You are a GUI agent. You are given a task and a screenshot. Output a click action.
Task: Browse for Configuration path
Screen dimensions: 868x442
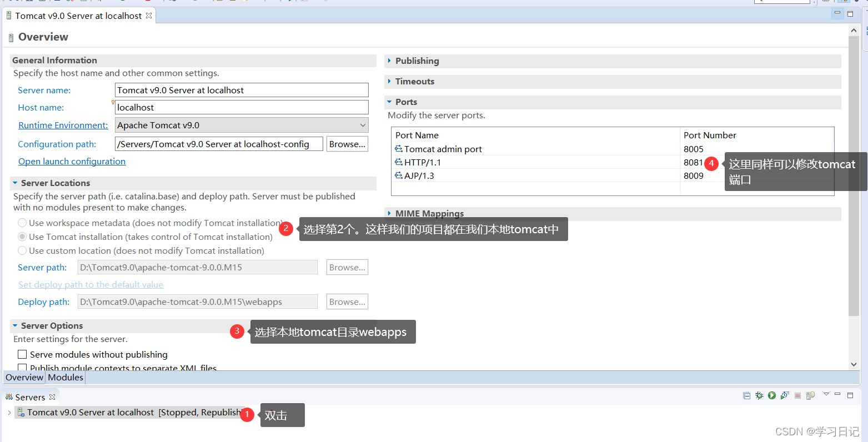(x=347, y=144)
